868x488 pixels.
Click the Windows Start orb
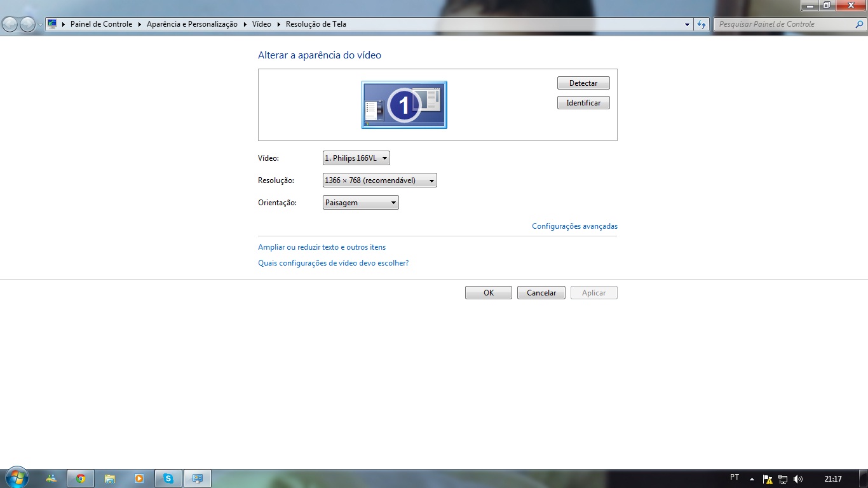(17, 477)
